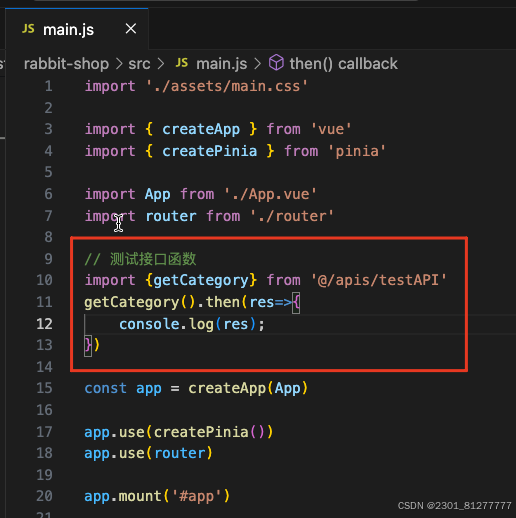Click 'vue' module string on line 3
The width and height of the screenshot is (516, 518).
[x=331, y=129]
